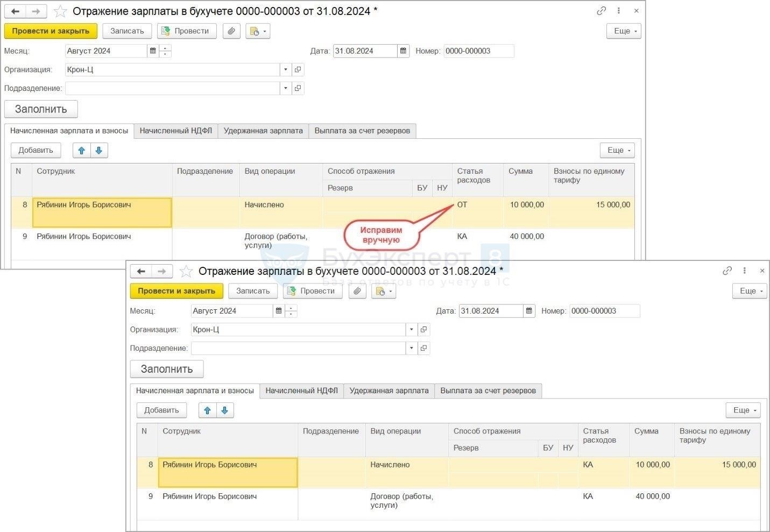Move row up in bottom window table

click(x=208, y=410)
